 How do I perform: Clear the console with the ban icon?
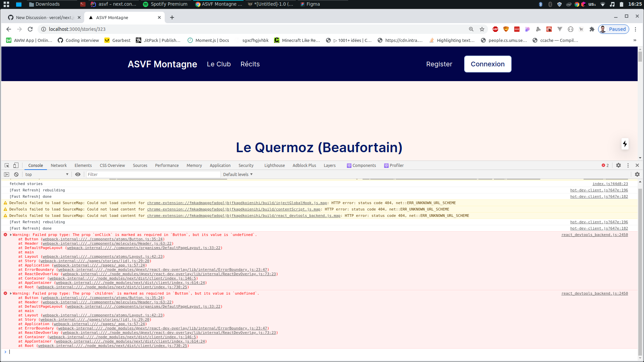[x=16, y=174]
